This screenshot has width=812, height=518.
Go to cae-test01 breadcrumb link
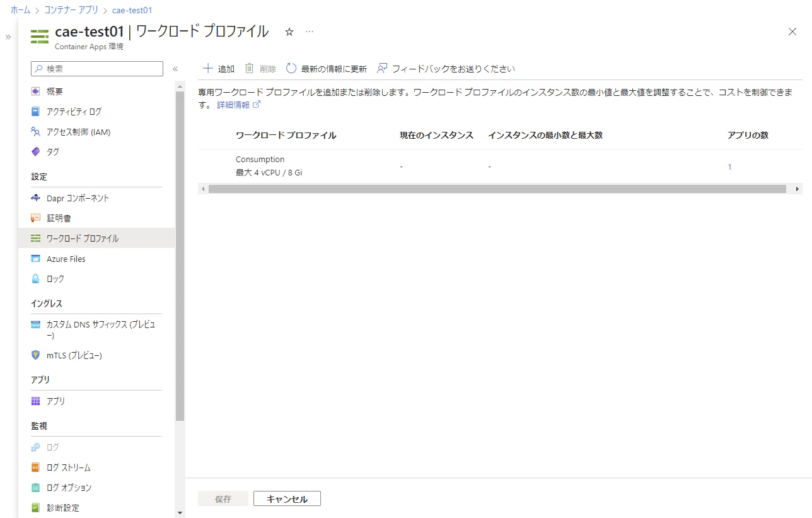pos(132,10)
